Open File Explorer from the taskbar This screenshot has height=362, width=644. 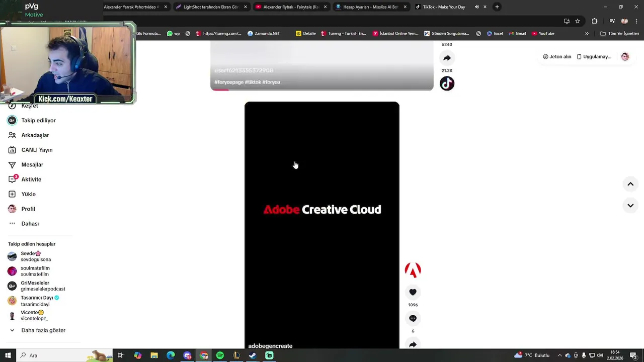click(154, 355)
